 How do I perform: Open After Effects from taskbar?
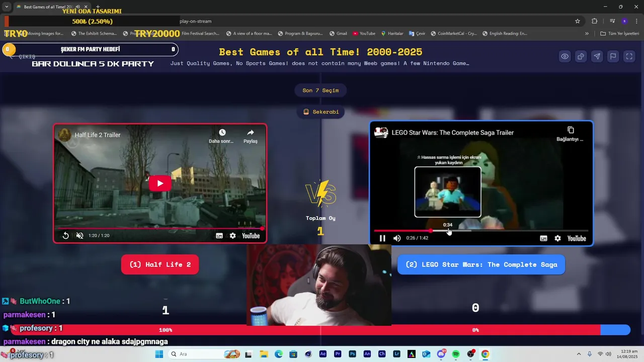click(323, 354)
